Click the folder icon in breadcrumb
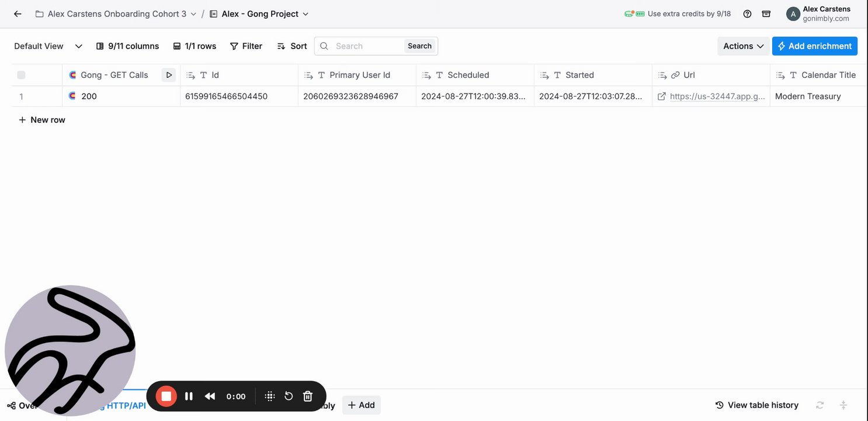The image size is (868, 421). coord(39,14)
